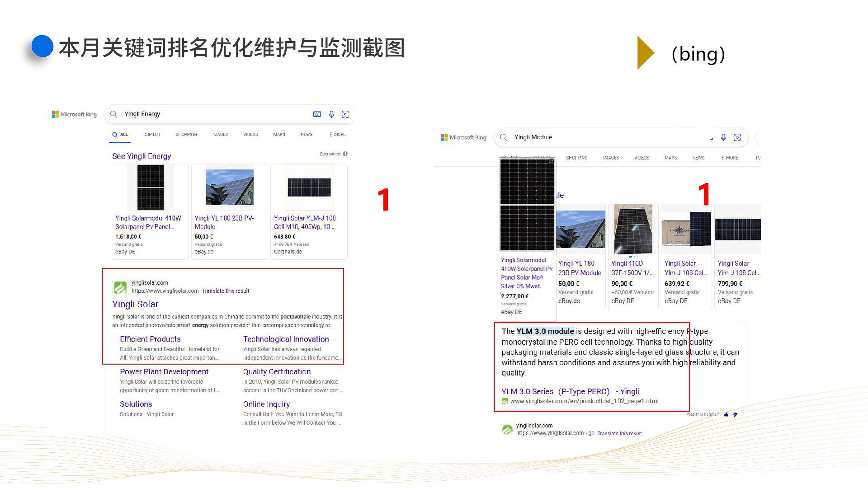Viewport: 868px width, 488px height.
Task: Click the https://www.yinglisolar.com address under yinglisolar.com
Action: coord(165,291)
